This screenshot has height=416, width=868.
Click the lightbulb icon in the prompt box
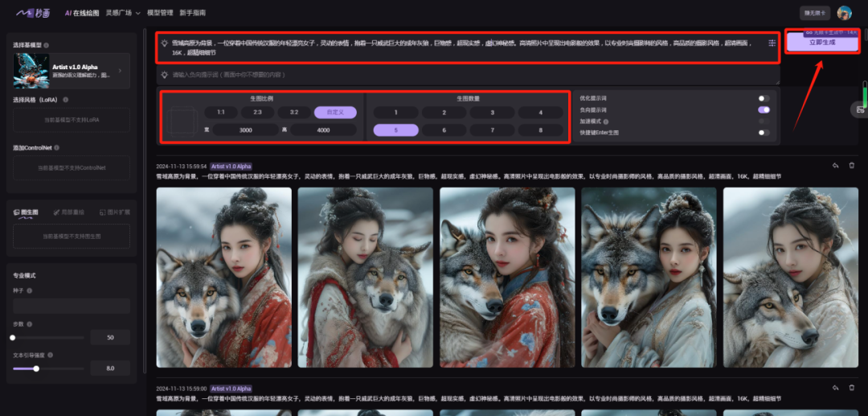(165, 43)
